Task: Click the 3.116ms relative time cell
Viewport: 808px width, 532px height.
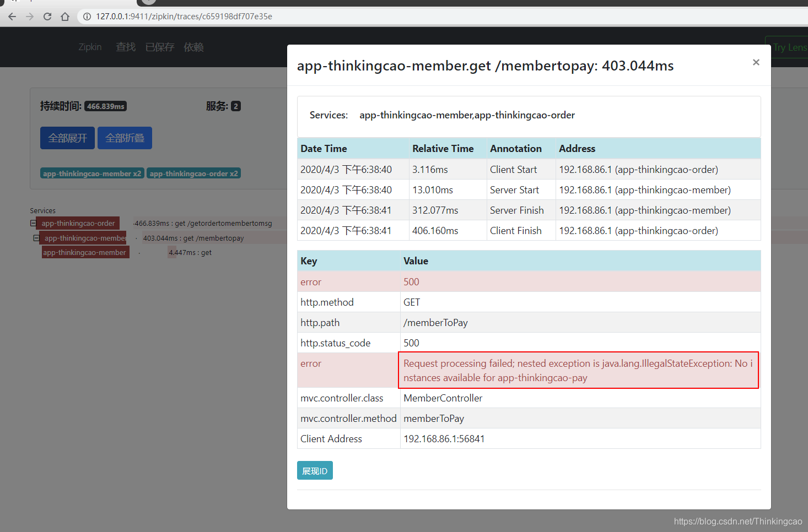Action: click(x=448, y=170)
